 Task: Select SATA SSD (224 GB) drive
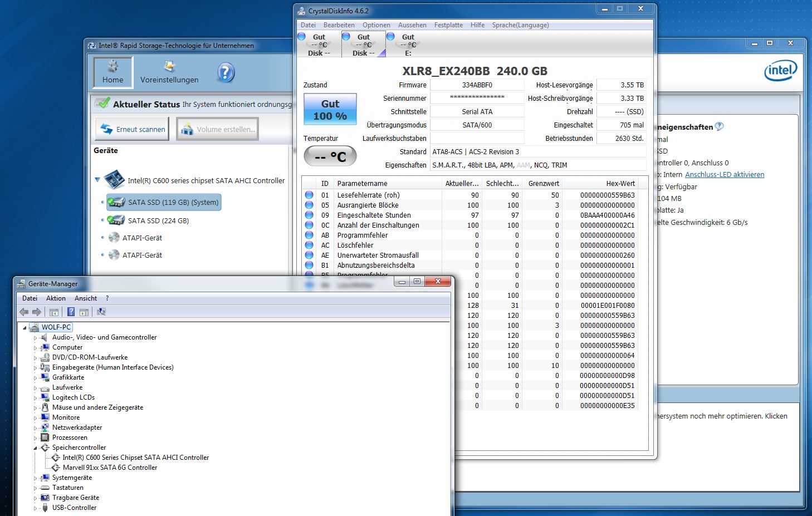coord(148,220)
